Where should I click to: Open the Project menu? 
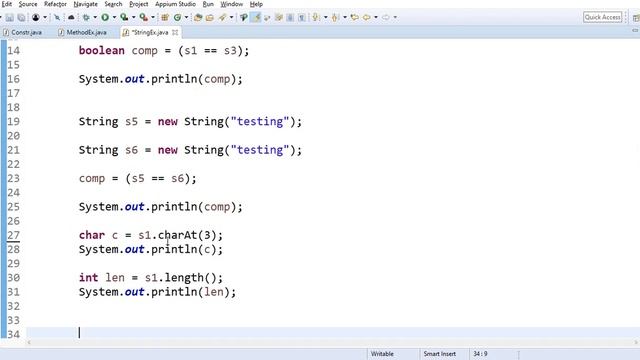pyautogui.click(x=138, y=4)
